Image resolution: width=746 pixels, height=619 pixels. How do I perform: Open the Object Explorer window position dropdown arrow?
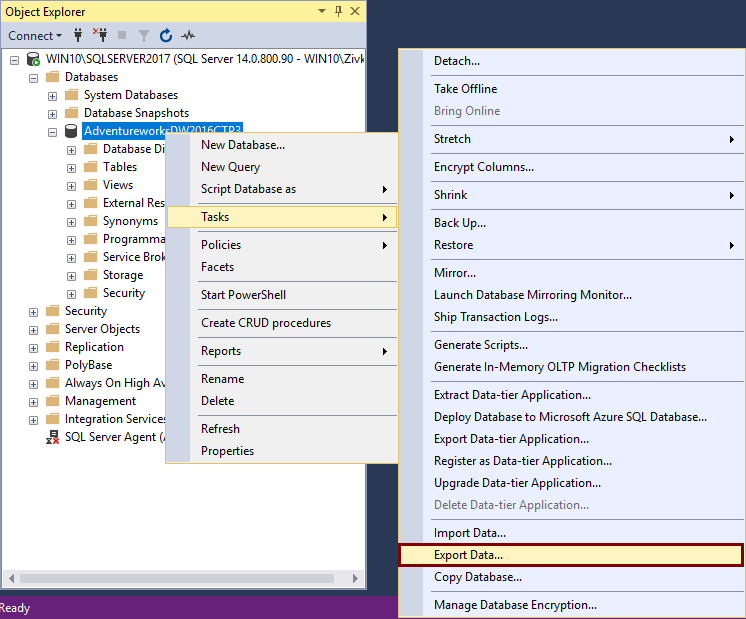click(x=322, y=12)
